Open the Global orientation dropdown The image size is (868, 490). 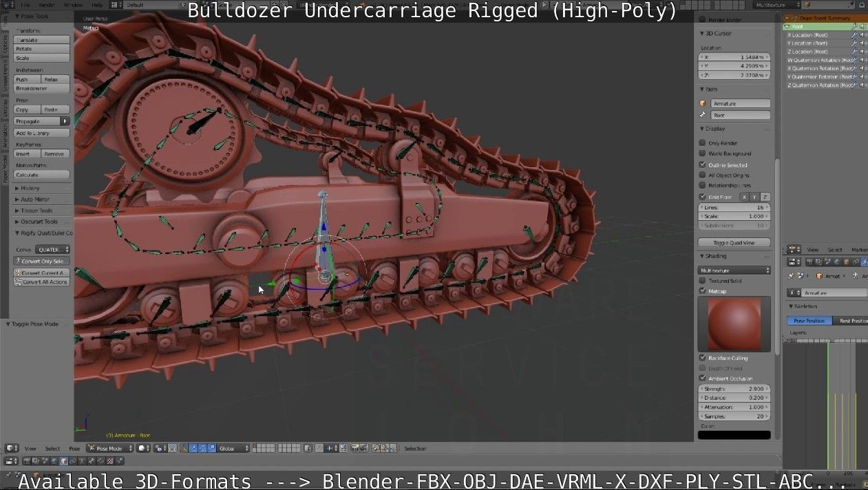[x=234, y=448]
